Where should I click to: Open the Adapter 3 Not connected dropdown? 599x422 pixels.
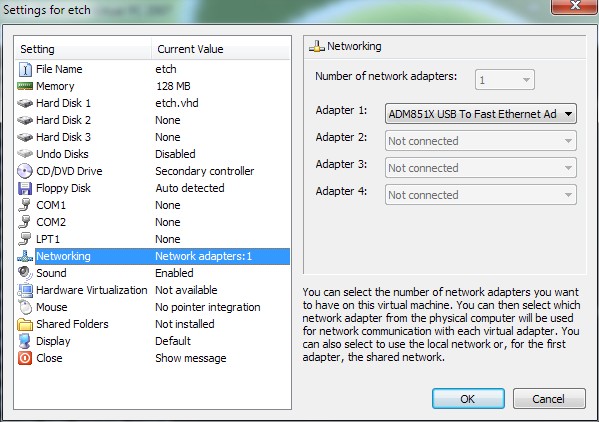click(481, 168)
